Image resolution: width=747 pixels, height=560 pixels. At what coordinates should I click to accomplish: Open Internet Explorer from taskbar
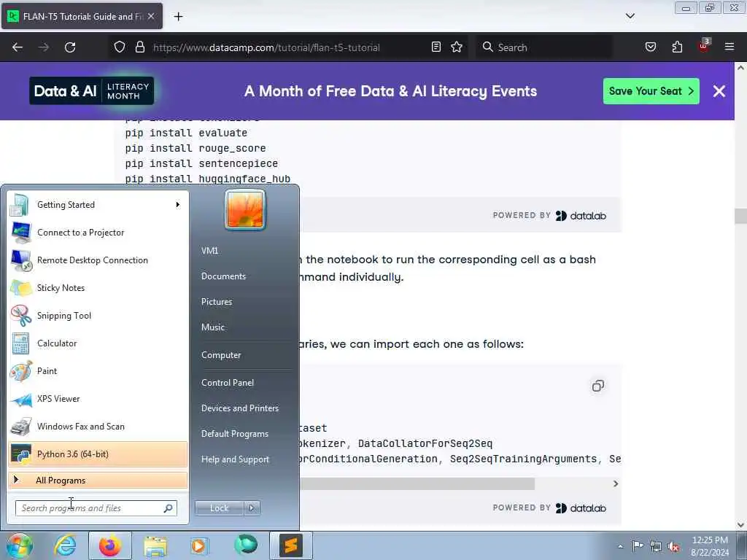pyautogui.click(x=65, y=546)
